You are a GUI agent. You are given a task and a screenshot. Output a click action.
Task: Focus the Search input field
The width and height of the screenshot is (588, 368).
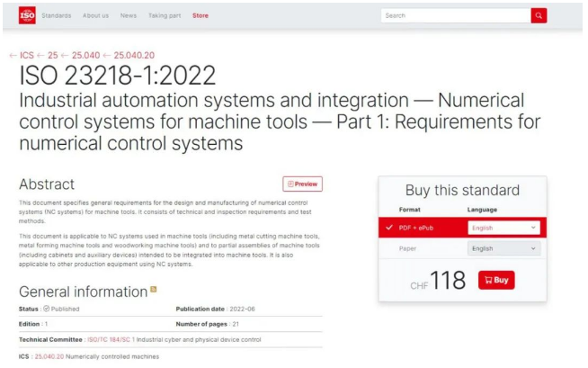[x=456, y=15]
